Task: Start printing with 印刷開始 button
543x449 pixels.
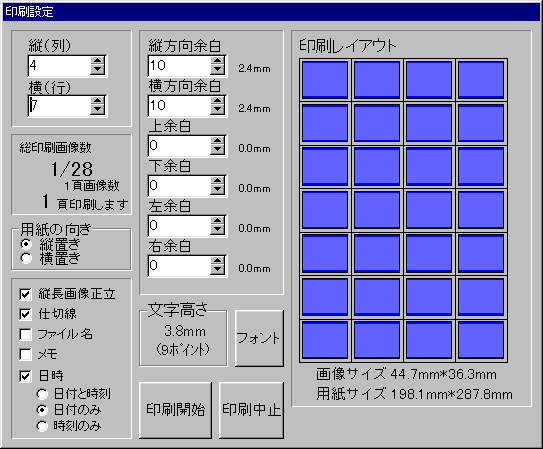Action: [x=176, y=410]
